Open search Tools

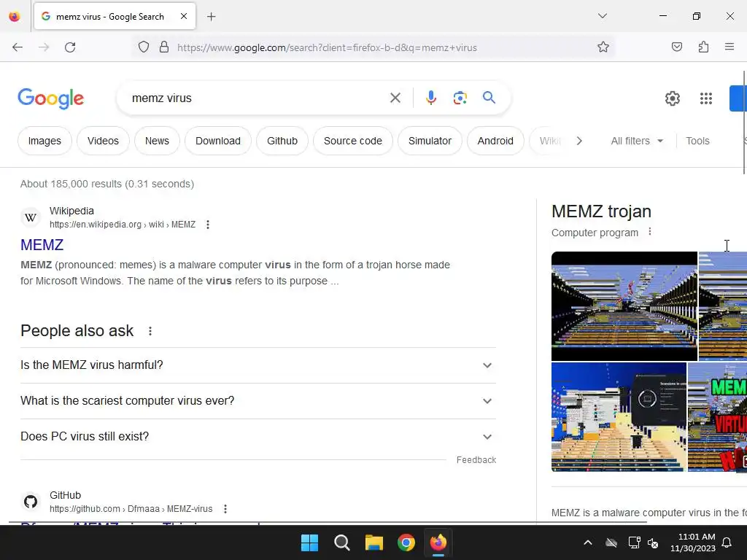point(697,141)
